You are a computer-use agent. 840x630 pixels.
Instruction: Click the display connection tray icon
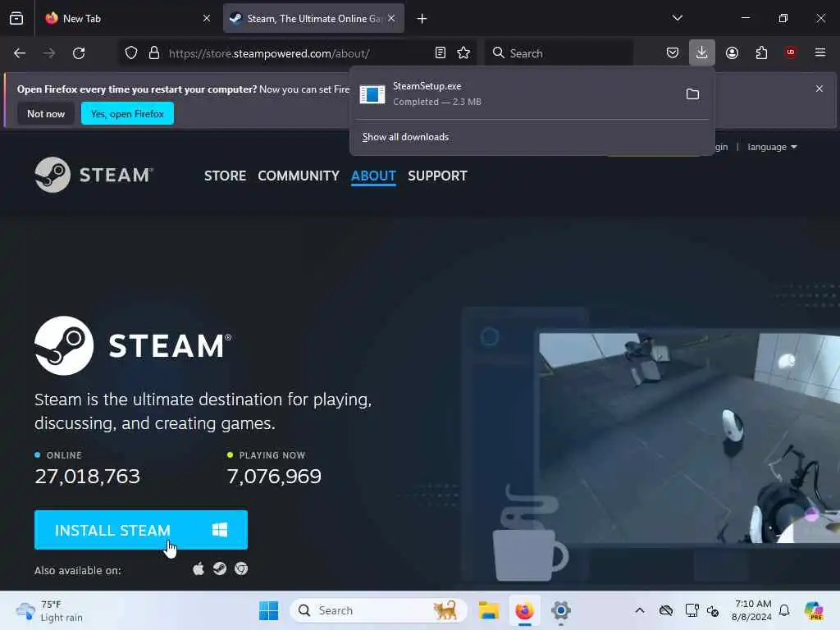click(x=692, y=610)
